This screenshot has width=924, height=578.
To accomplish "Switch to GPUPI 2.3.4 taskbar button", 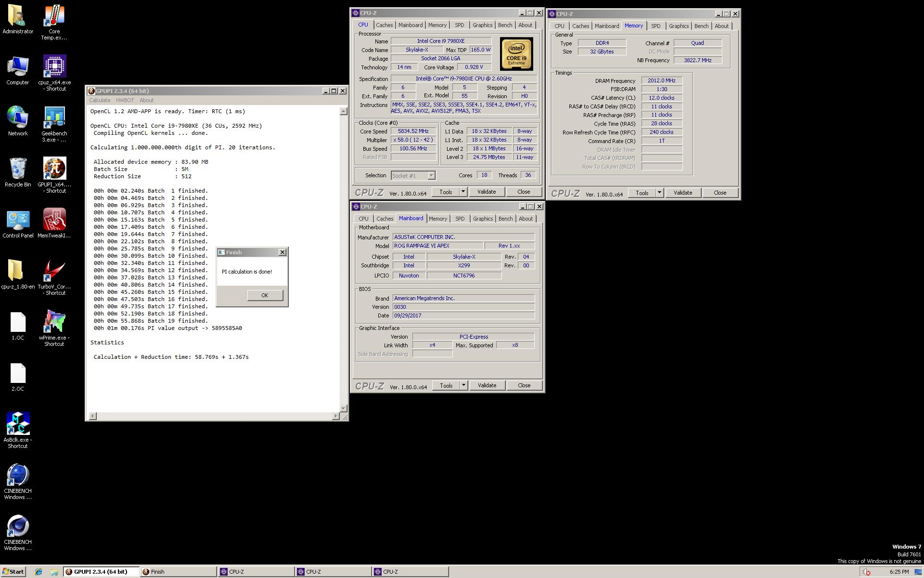I will pos(101,572).
